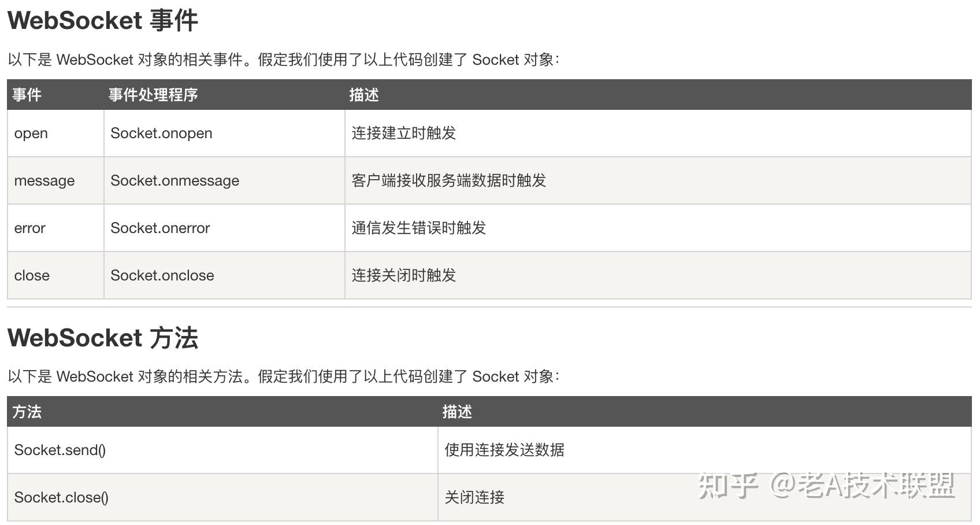Select the 'error' event cell

click(55, 228)
